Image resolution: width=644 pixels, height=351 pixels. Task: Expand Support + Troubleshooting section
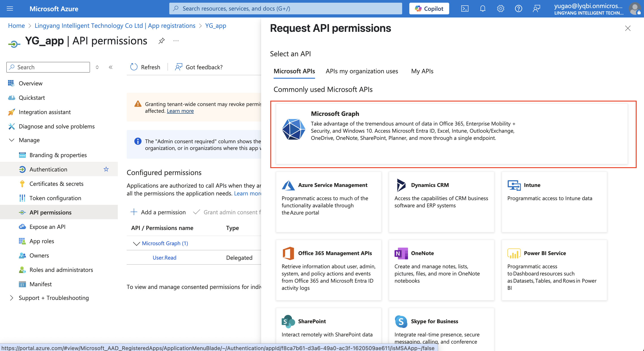coord(11,298)
